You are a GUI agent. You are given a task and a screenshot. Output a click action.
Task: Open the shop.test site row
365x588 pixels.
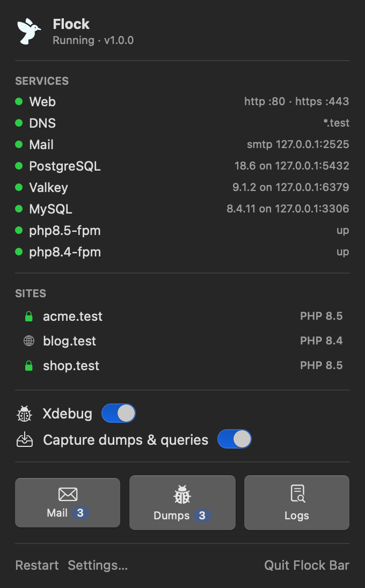pyautogui.click(x=182, y=366)
